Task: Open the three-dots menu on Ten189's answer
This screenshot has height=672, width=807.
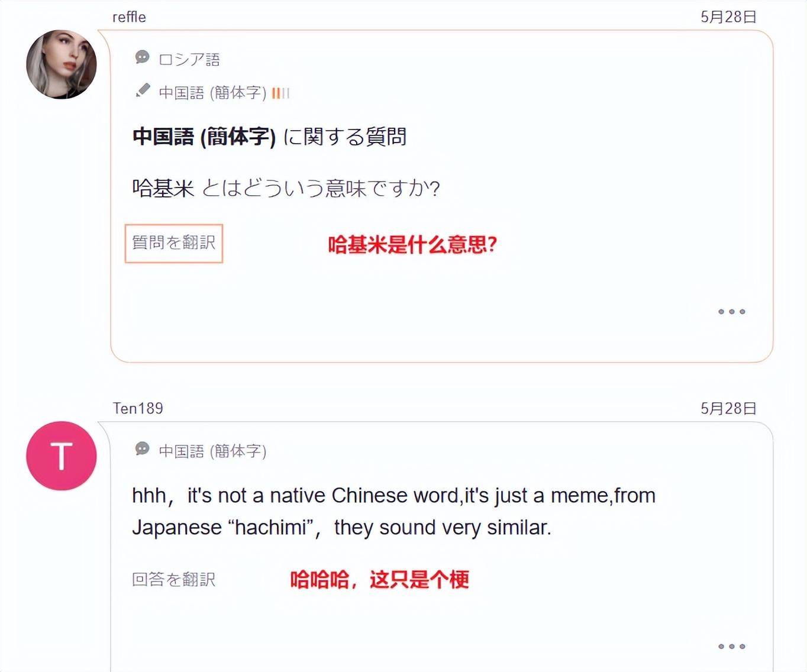Action: pos(732,647)
